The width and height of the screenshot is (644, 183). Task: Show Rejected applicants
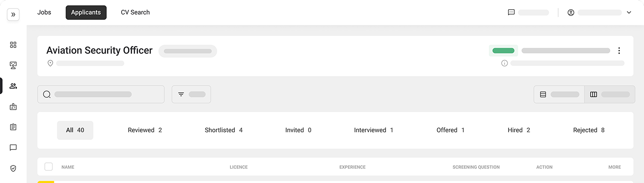click(x=589, y=130)
